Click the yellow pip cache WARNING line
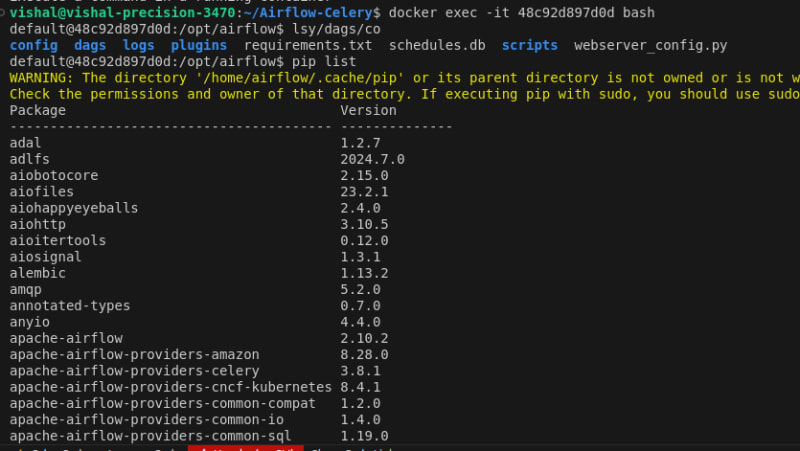 coord(400,78)
